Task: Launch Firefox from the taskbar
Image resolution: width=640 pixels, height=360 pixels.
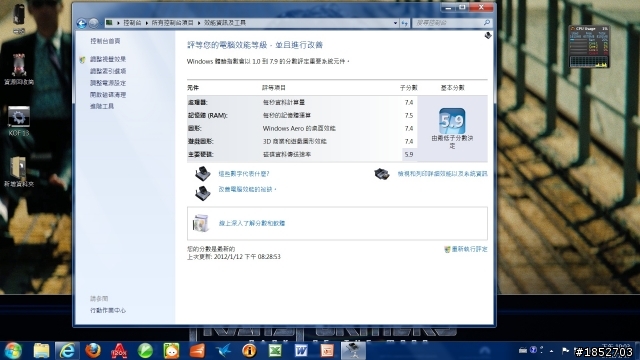Action: [x=93, y=351]
